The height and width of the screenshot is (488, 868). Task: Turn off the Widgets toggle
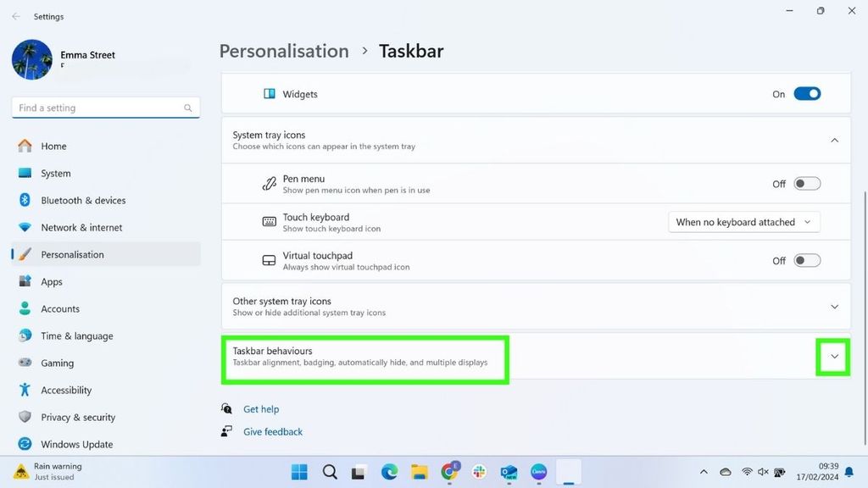pos(806,93)
